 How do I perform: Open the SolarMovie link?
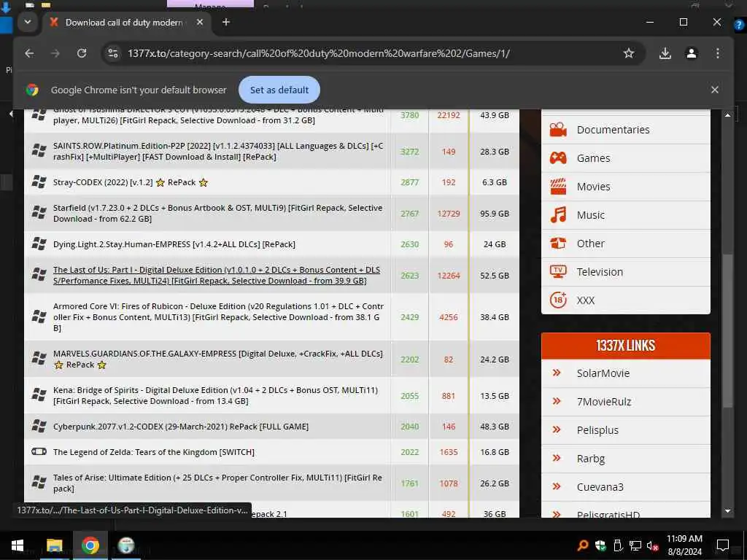603,373
